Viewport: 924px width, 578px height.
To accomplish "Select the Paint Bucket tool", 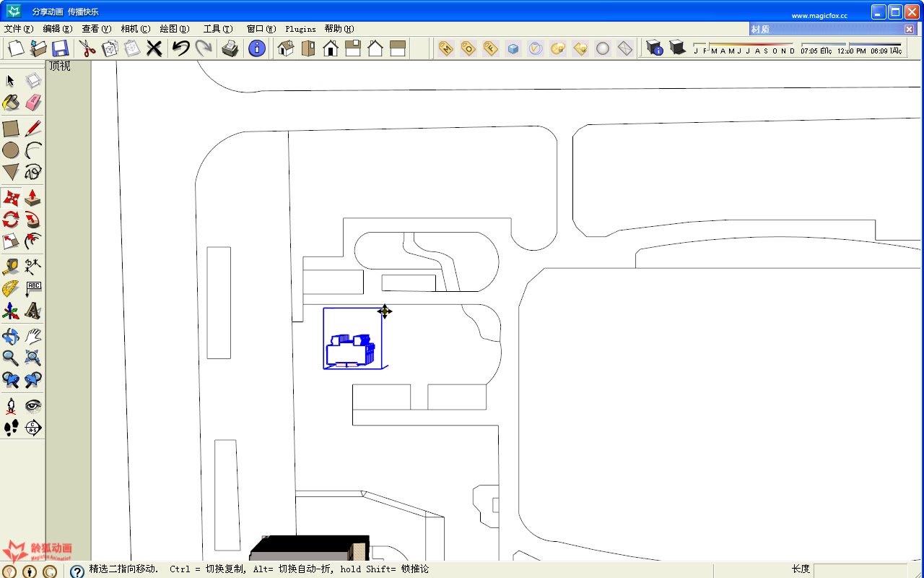I will (x=11, y=103).
